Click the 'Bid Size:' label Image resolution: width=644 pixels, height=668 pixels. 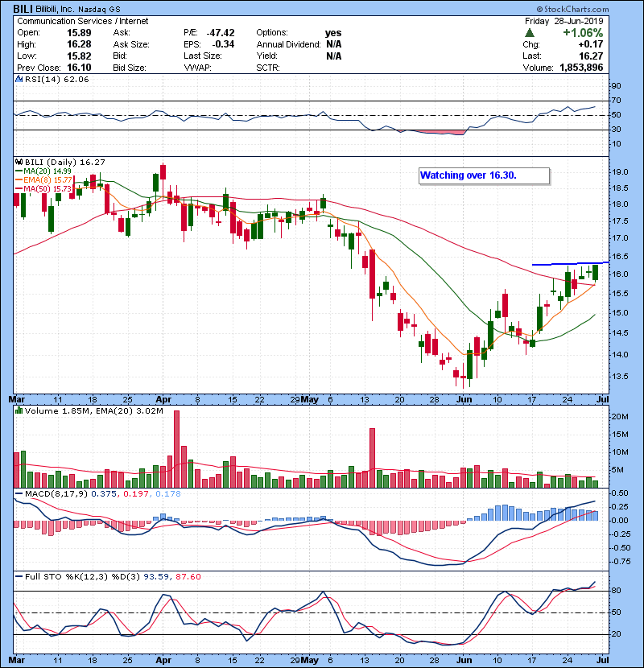(x=129, y=68)
